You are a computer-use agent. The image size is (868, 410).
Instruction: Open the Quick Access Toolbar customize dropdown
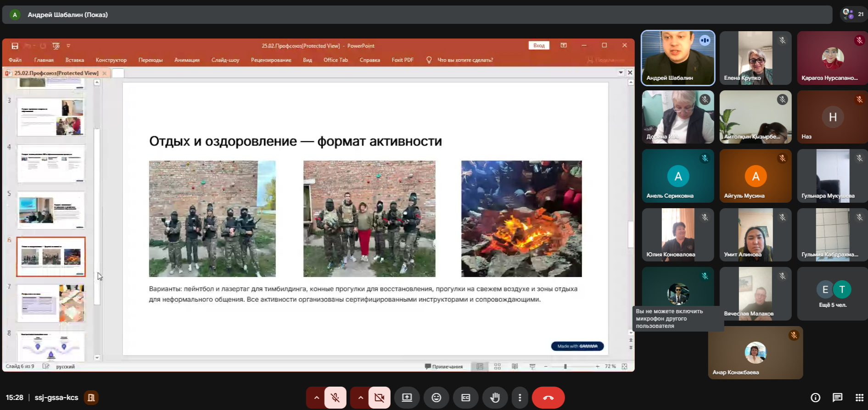tap(68, 46)
